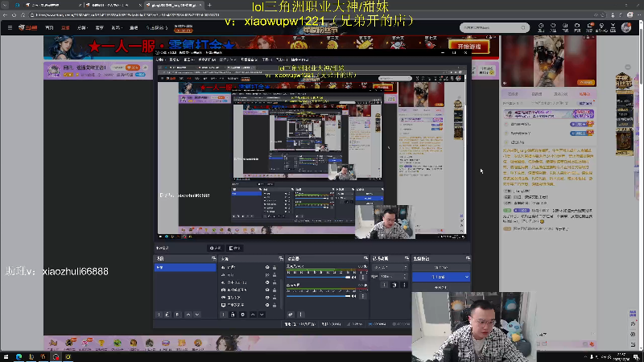Select highlighted scene in OBS Scenes list
Image resolution: width=644 pixels, height=362 pixels.
tap(185, 268)
